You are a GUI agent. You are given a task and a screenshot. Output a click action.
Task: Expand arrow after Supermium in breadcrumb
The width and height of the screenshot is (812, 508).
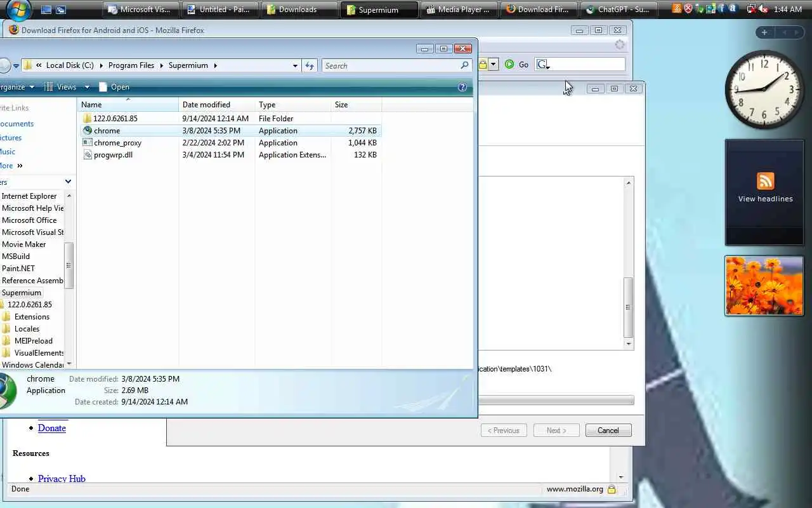tap(216, 65)
